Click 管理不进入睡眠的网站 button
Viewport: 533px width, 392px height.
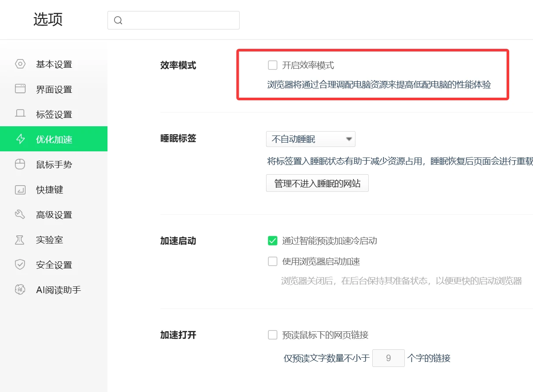click(x=317, y=183)
